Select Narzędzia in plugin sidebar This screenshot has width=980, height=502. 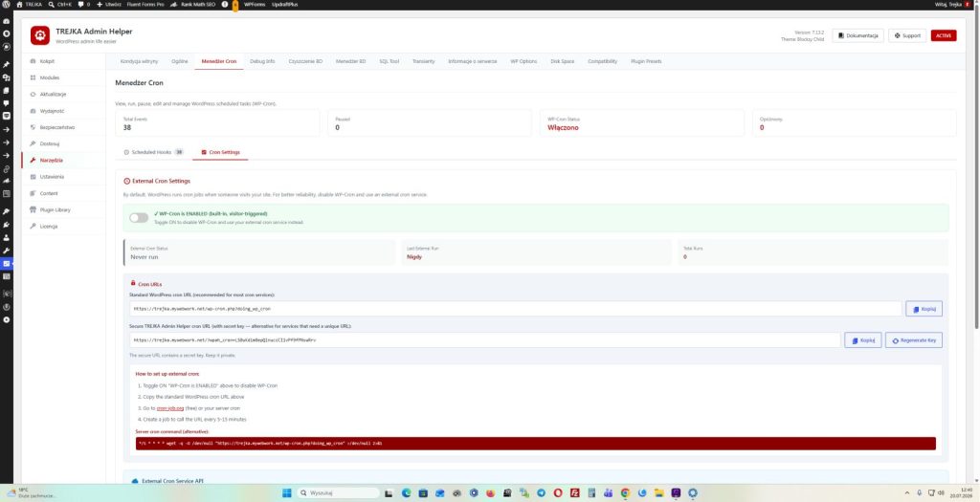62,161
